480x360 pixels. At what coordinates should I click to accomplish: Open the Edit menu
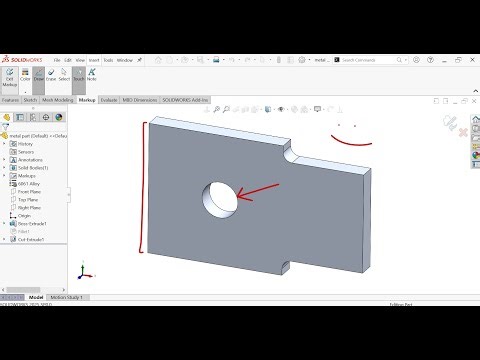coord(68,60)
